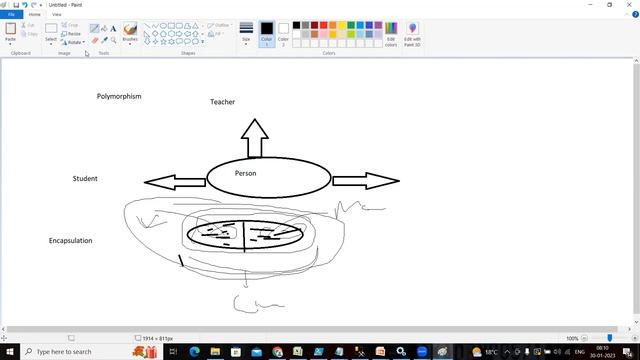
Task: Click the vertical scrollbar down arrow
Action: tap(636, 322)
